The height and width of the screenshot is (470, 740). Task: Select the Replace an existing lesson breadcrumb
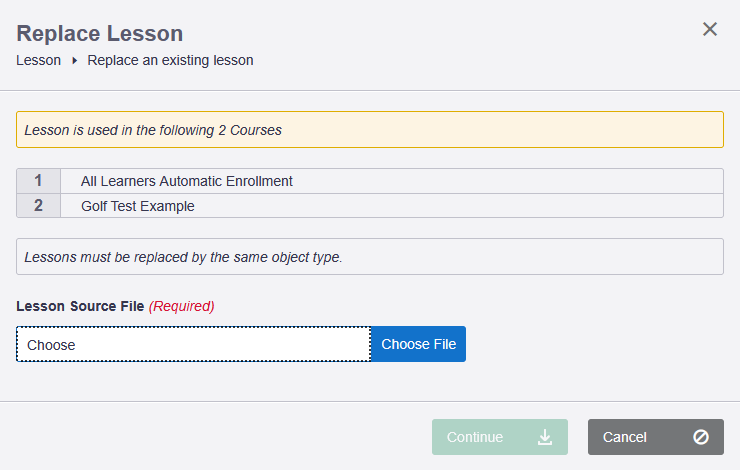170,60
